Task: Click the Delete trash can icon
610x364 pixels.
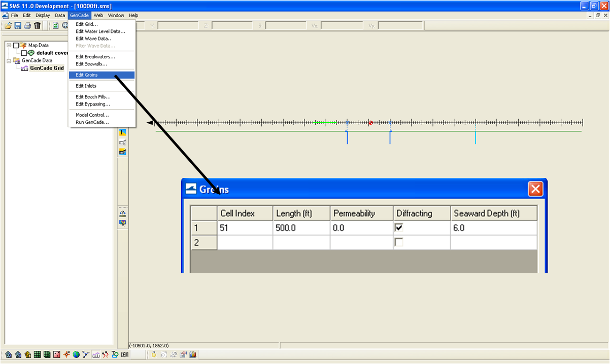Action: [x=37, y=25]
